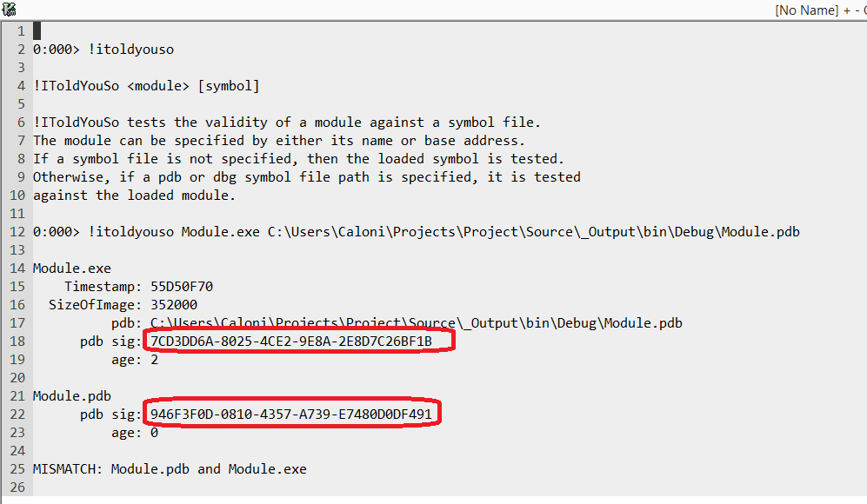Click the Vim application icon in title bar
Image resolution: width=867 pixels, height=504 pixels.
pos(10,10)
